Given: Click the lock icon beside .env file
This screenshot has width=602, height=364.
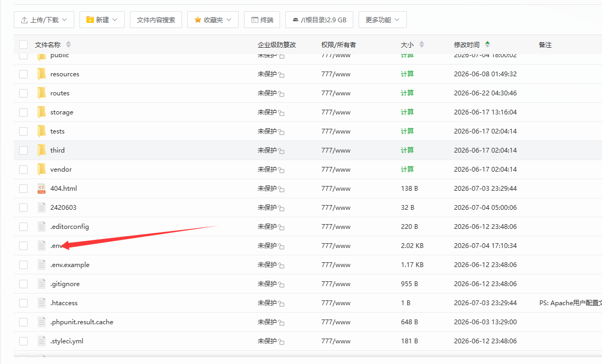Looking at the screenshot, I should (282, 246).
